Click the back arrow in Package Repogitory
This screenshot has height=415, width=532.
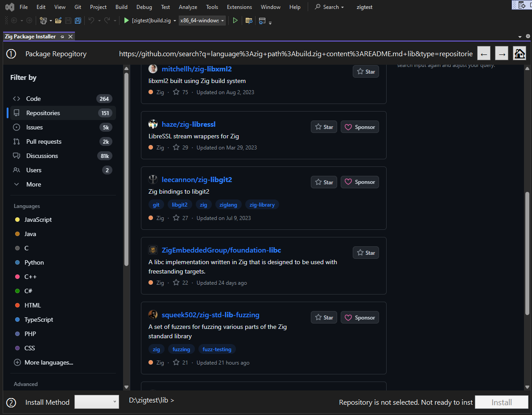coord(484,53)
